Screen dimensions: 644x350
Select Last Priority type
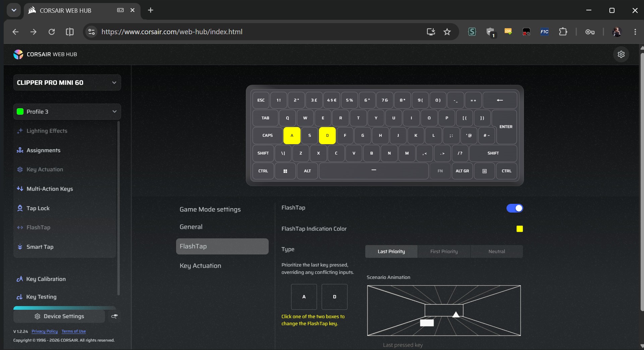[x=391, y=251]
